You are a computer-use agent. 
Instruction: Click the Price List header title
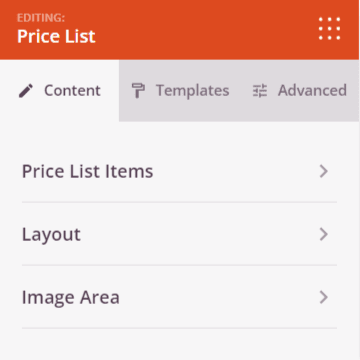pyautogui.click(x=56, y=36)
